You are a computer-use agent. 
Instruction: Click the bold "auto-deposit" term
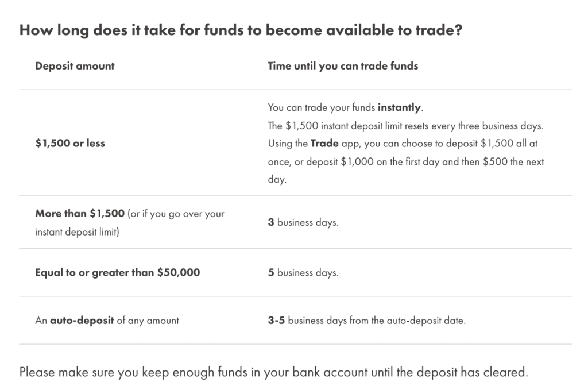click(82, 321)
